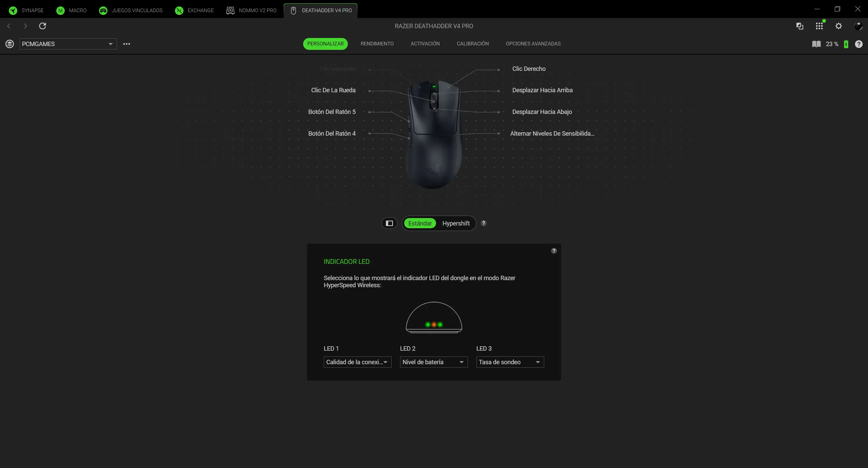Open the Synapse home tab
Screen dimensions: 868x468
pyautogui.click(x=26, y=10)
